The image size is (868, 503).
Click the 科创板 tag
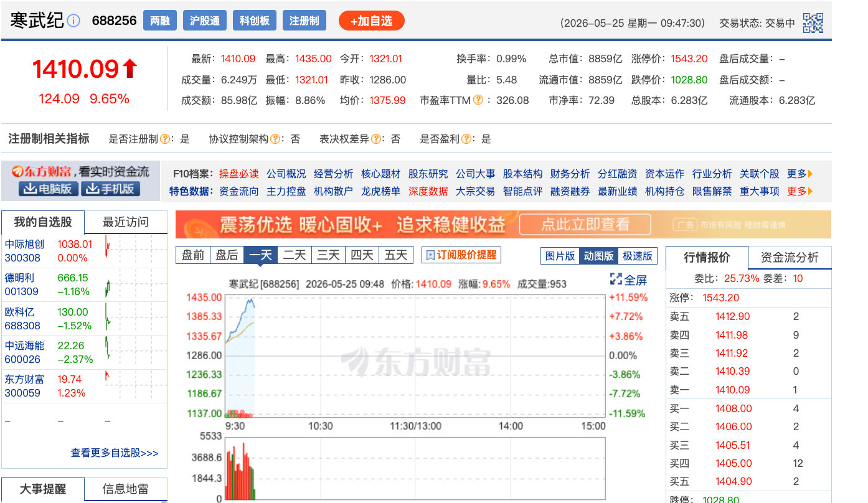point(255,21)
